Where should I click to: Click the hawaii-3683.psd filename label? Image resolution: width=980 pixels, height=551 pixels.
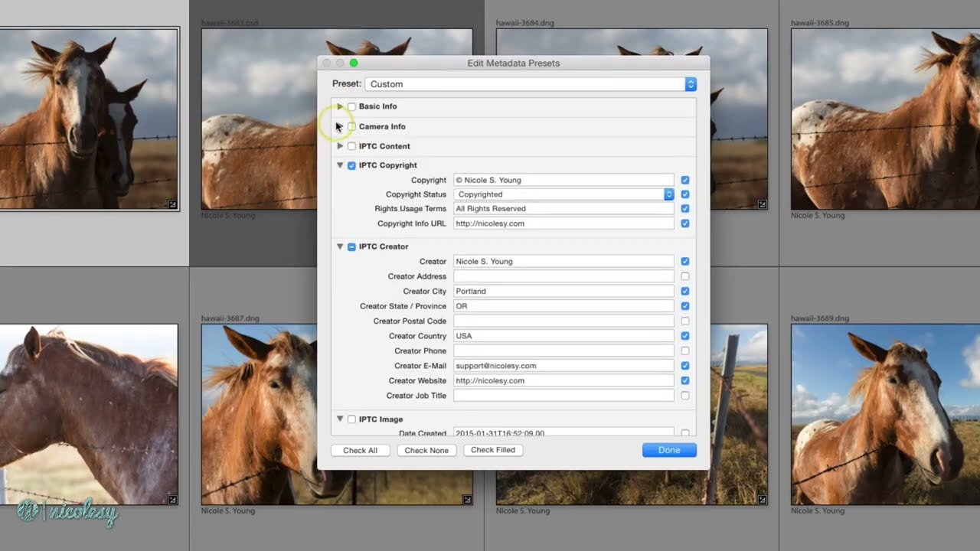[230, 23]
